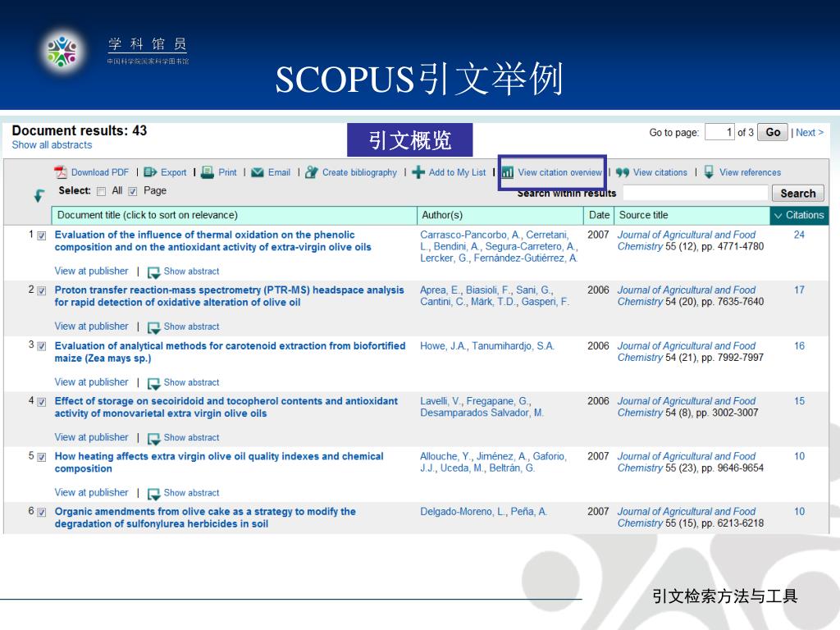
Task: Sort by Date column header
Action: tap(599, 215)
